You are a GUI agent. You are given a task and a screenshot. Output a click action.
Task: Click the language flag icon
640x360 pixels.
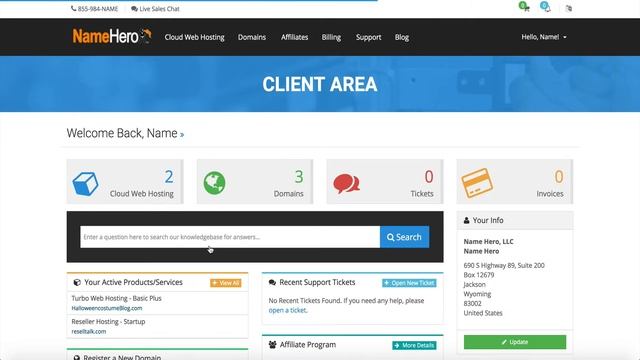pyautogui.click(x=569, y=8)
